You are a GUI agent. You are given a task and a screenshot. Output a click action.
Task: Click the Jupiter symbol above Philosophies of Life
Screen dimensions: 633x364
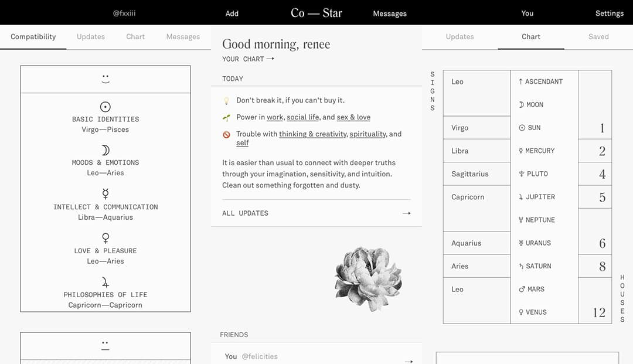105,282
